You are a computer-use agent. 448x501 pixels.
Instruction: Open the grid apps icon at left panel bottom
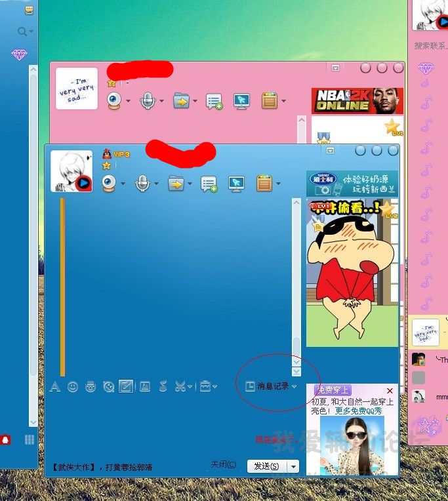pyautogui.click(x=30, y=439)
